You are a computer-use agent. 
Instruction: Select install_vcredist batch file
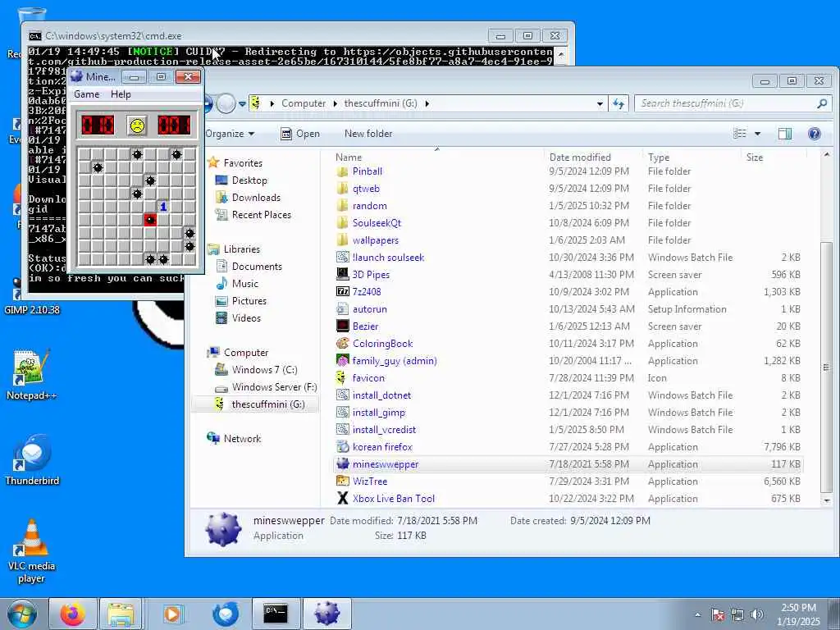(x=384, y=430)
